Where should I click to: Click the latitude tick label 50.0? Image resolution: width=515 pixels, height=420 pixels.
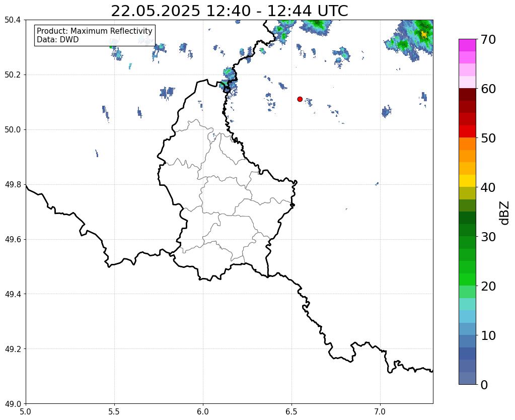[13, 130]
